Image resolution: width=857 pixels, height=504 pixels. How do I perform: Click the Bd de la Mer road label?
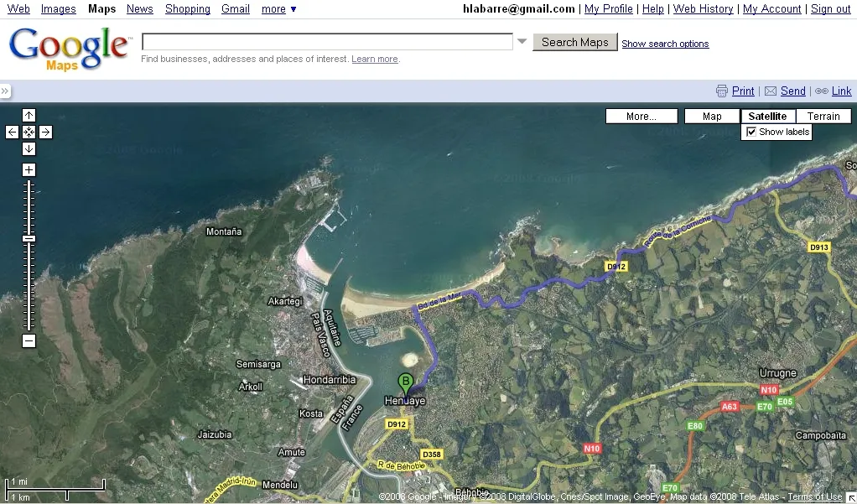click(439, 301)
